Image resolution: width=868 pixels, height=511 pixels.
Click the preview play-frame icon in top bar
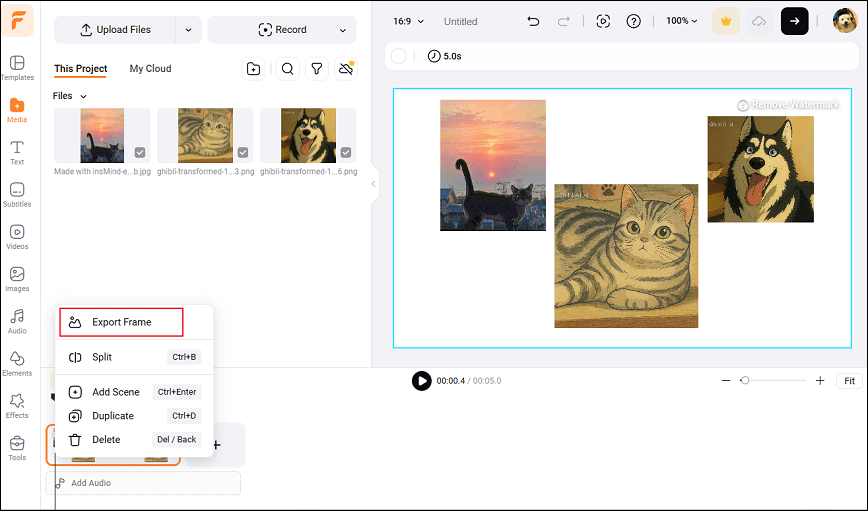coord(603,21)
